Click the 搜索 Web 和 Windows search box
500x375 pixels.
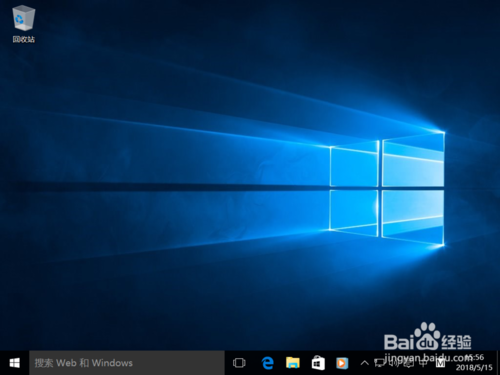[127, 363]
